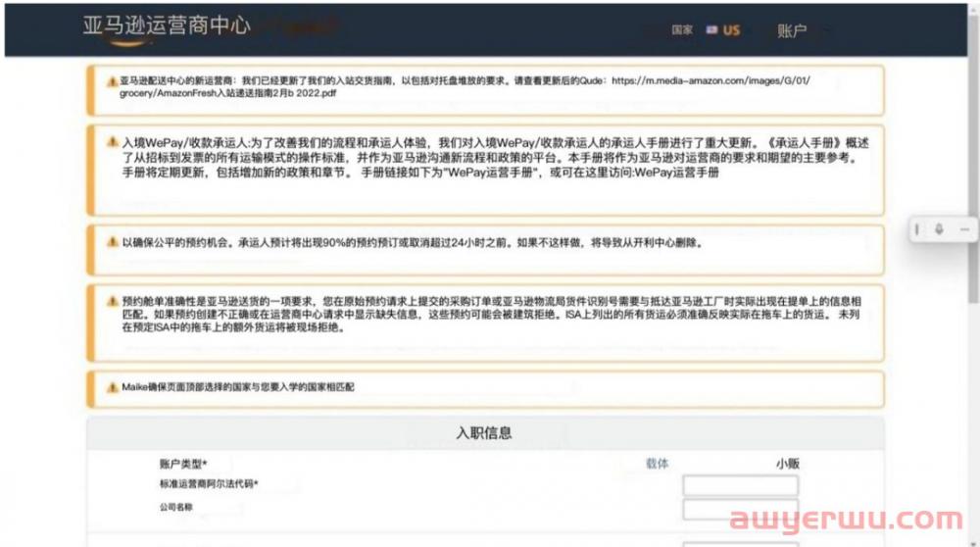The height and width of the screenshot is (547, 980).
Task: Click warning icon of AmazonFresh入站 notice
Action: 112,81
